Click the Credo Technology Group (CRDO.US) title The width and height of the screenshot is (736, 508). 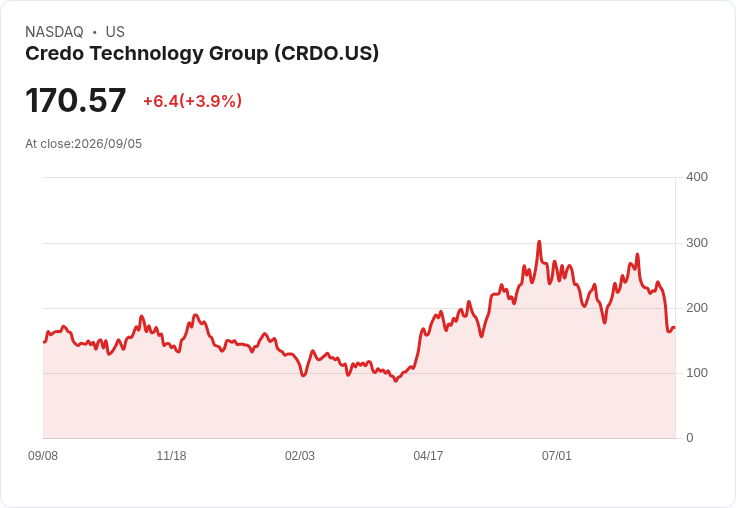tap(202, 54)
